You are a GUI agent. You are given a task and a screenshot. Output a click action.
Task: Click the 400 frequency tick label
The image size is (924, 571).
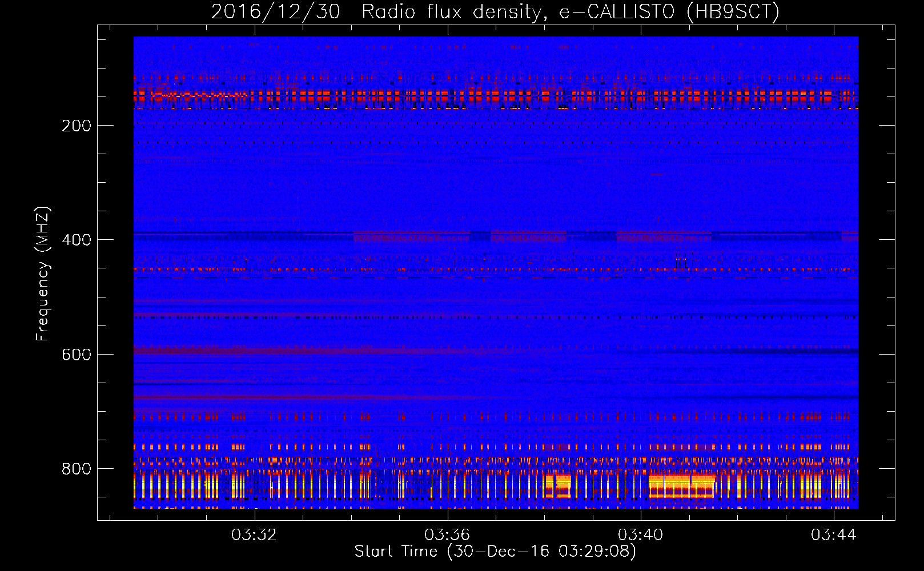click(77, 240)
